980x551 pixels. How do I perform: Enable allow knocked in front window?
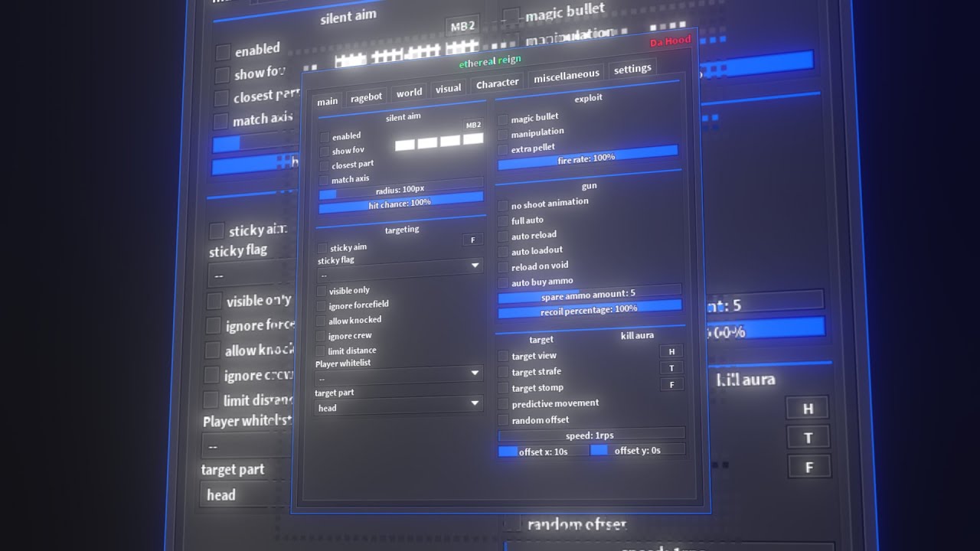321,321
